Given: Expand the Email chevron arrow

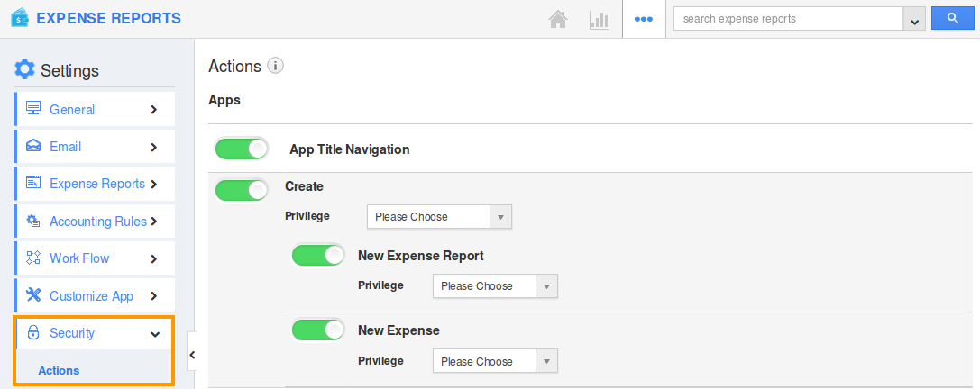Looking at the screenshot, I should pyautogui.click(x=154, y=147).
